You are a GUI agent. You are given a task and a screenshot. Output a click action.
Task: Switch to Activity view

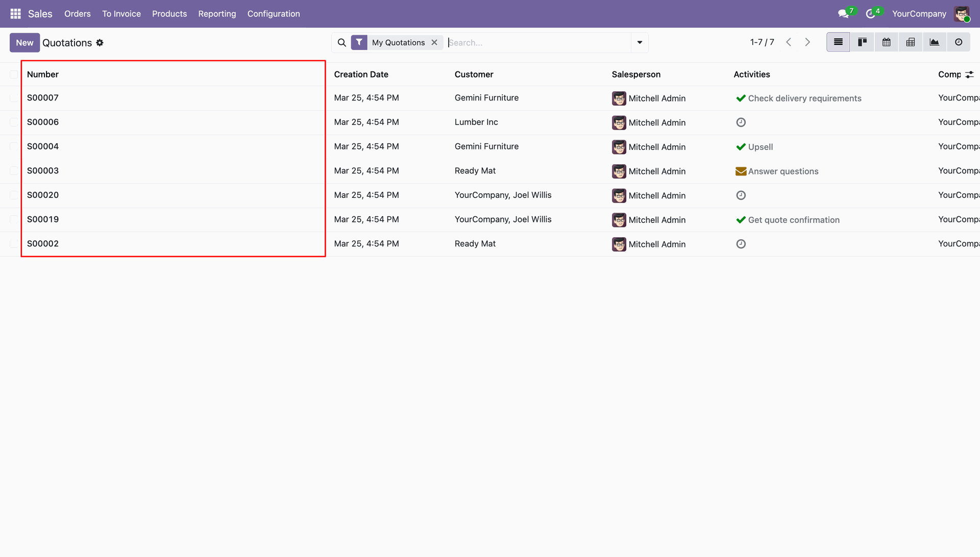pyautogui.click(x=958, y=42)
